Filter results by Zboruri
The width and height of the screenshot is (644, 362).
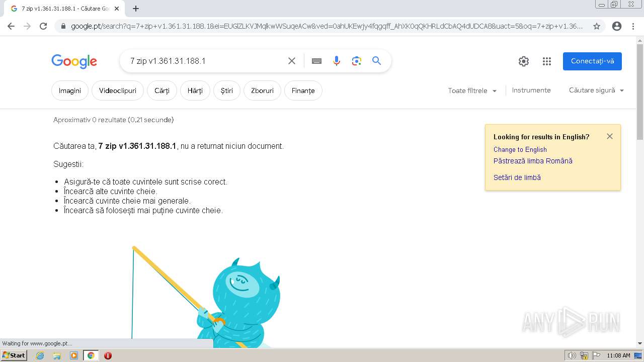[262, 90]
